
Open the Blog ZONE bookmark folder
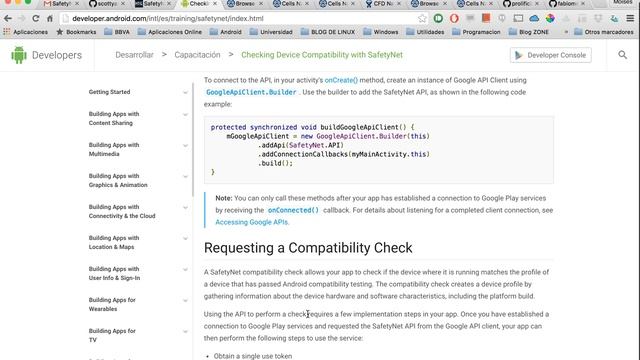[x=529, y=32]
